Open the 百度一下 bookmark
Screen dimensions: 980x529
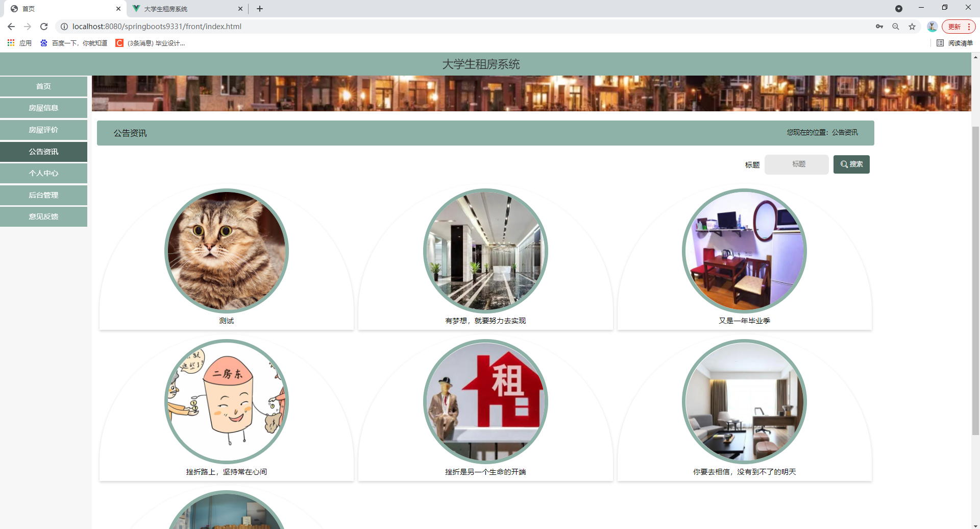(x=74, y=43)
